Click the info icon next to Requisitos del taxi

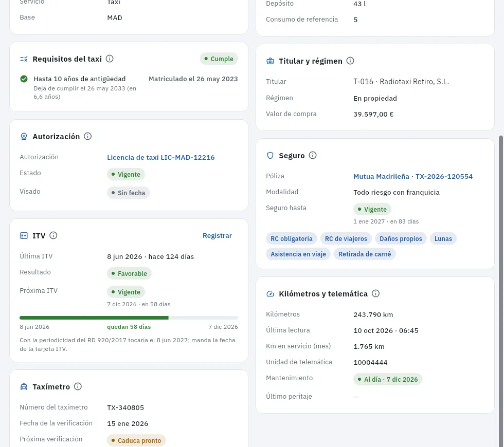[110, 59]
